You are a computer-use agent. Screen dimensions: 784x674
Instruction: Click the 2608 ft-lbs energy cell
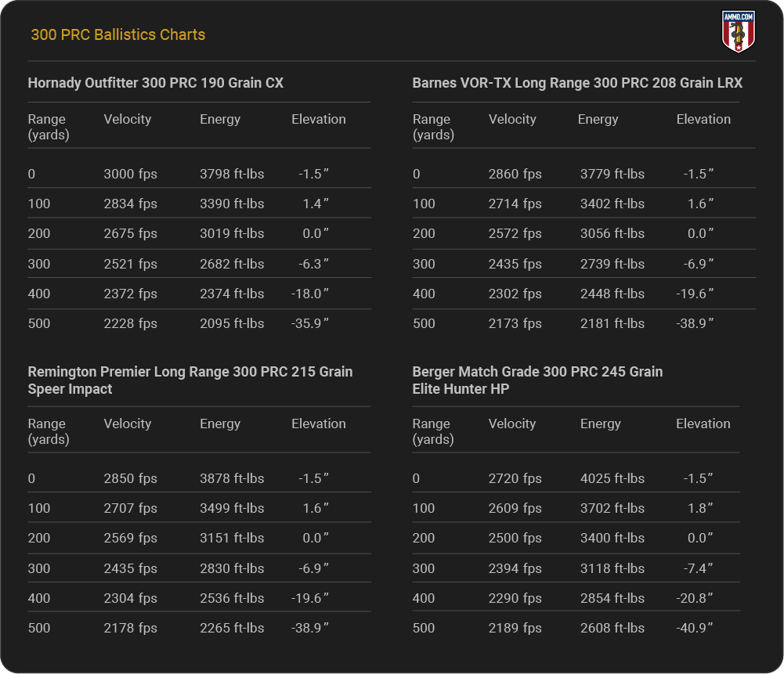coord(612,628)
